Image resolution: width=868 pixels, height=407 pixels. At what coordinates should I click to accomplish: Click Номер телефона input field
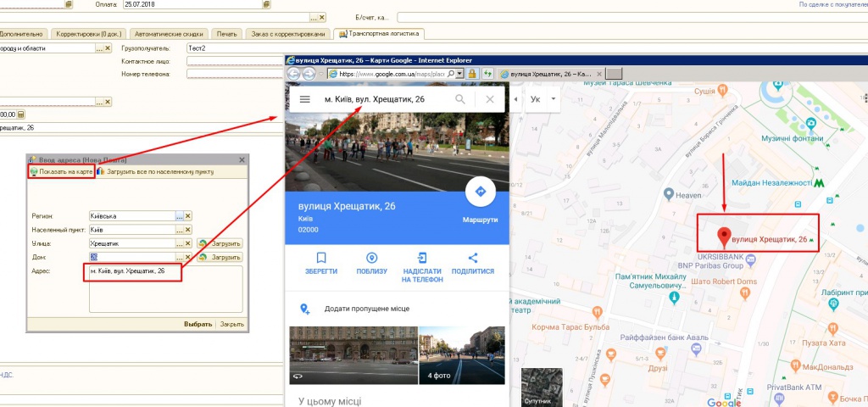(236, 74)
